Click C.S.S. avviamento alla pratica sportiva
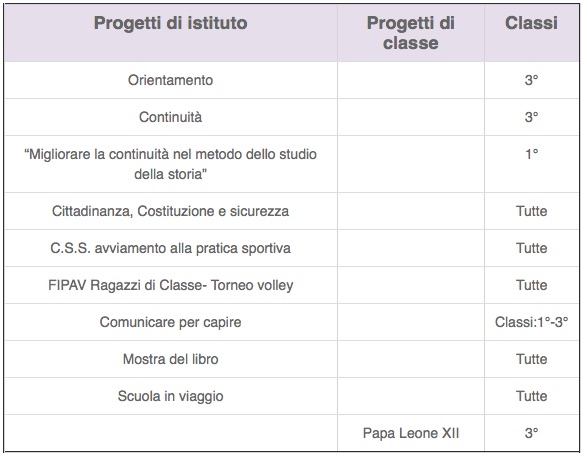Image resolution: width=584 pixels, height=457 pixels. 171,248
